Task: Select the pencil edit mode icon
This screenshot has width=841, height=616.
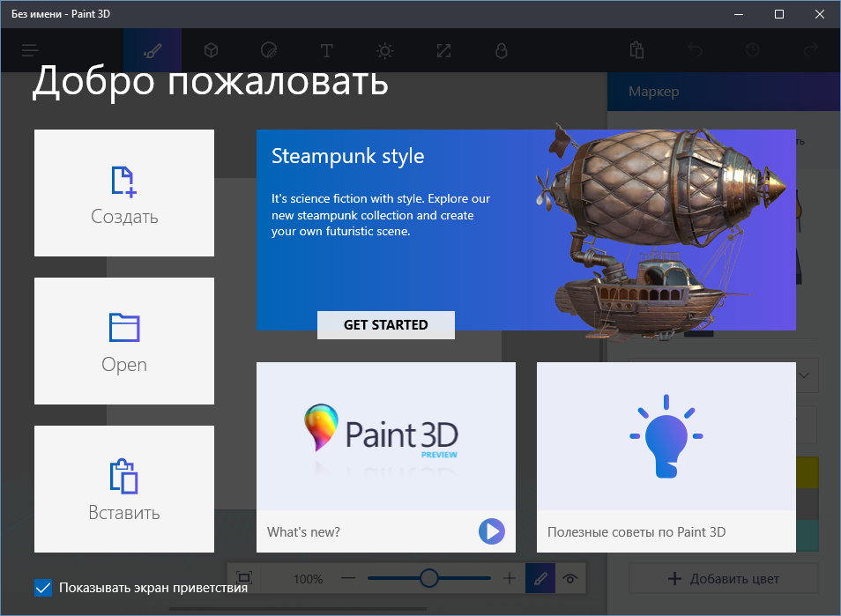Action: 540,578
